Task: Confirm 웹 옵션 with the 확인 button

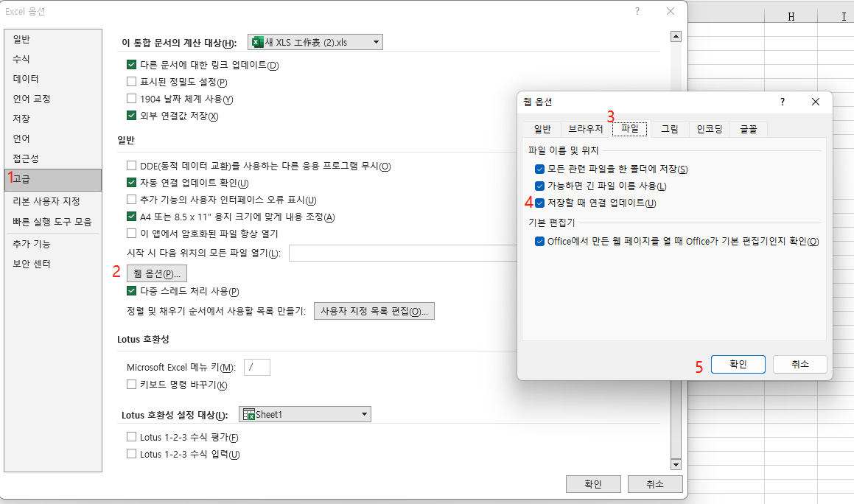Action: point(738,364)
